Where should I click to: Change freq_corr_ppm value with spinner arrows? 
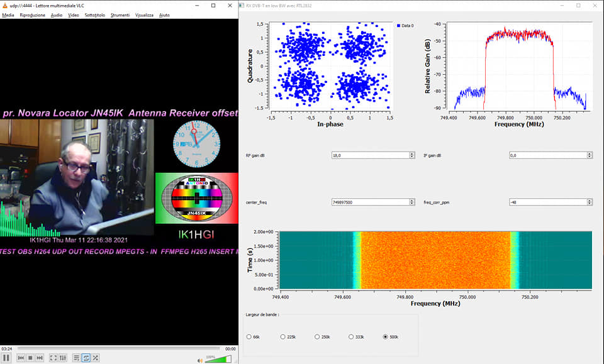[590, 202]
